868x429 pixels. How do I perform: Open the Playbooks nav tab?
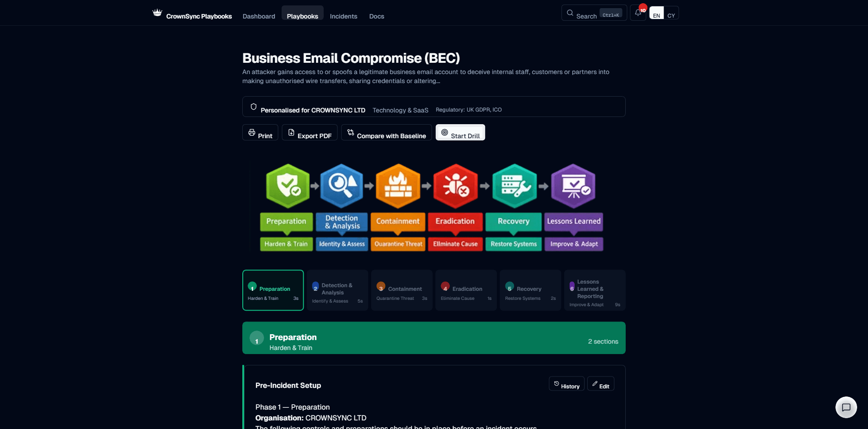(x=302, y=13)
